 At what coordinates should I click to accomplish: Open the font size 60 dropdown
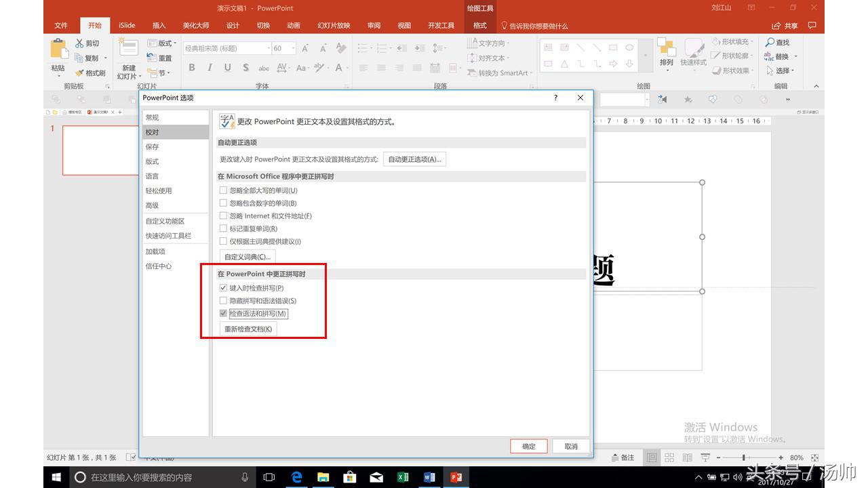click(293, 48)
